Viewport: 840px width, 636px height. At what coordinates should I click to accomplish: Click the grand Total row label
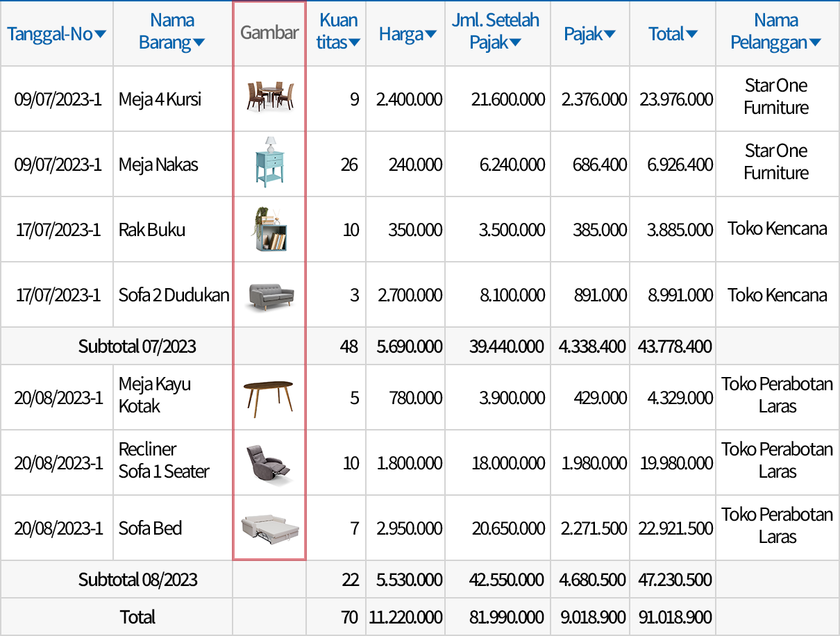coord(139,617)
